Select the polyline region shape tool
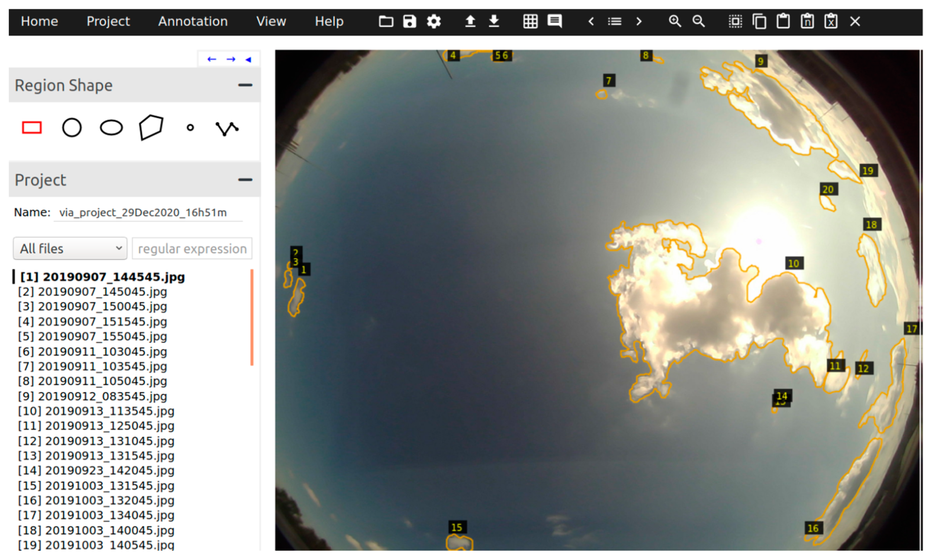The height and width of the screenshot is (560, 930). [x=227, y=128]
